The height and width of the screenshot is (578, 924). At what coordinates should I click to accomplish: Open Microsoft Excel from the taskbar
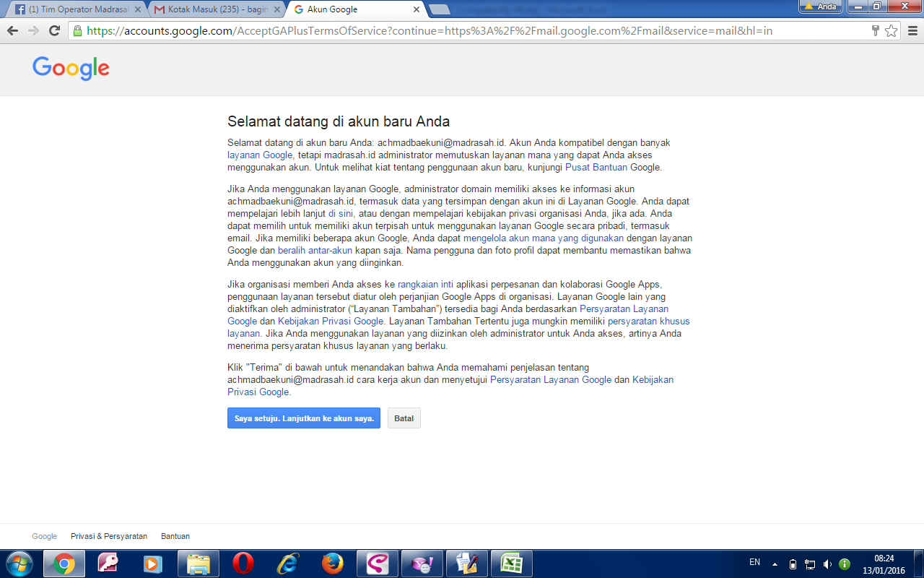(x=512, y=564)
